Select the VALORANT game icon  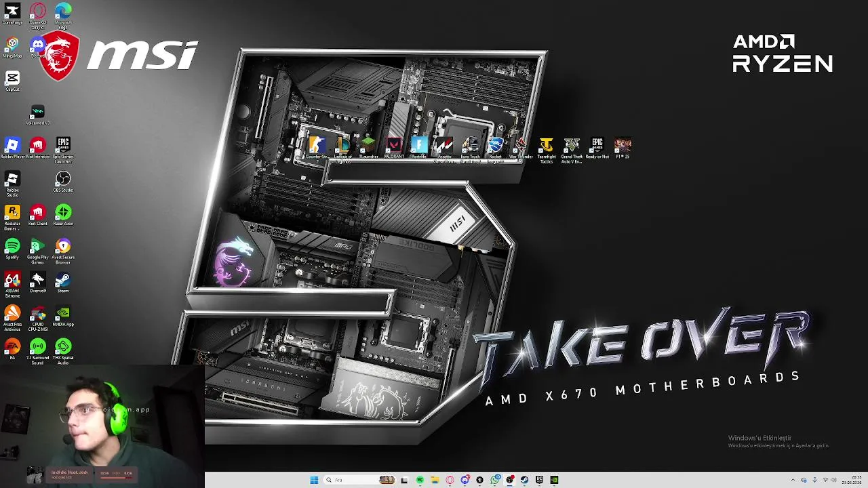[x=394, y=148]
